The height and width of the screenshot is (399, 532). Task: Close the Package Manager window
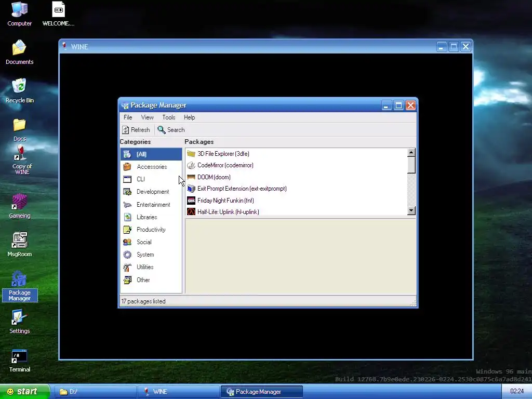pos(411,105)
